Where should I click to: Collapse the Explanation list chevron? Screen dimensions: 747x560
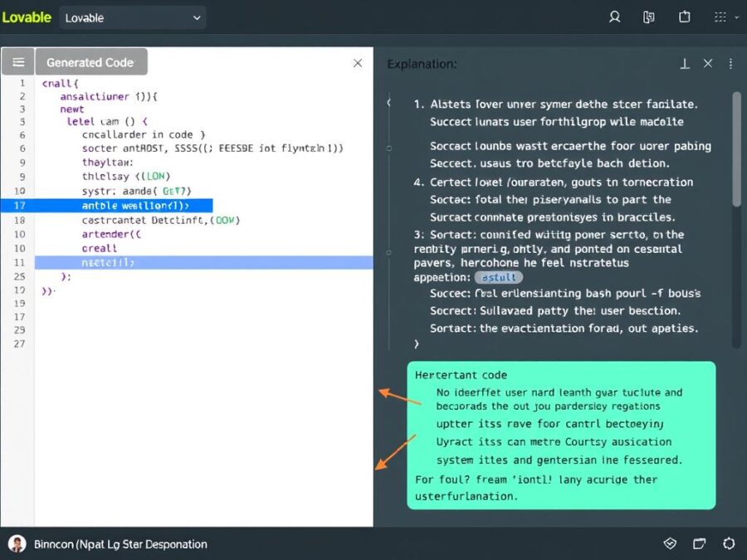pos(388,103)
